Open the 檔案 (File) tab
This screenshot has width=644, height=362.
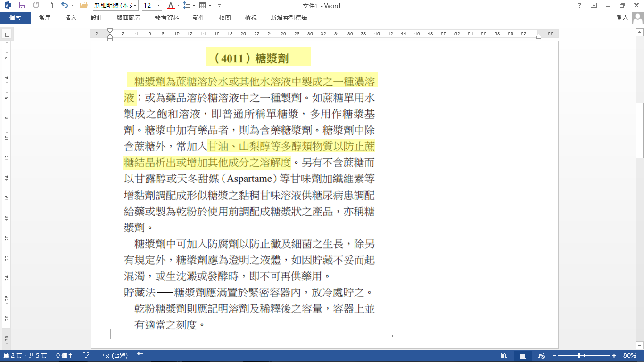point(15,18)
